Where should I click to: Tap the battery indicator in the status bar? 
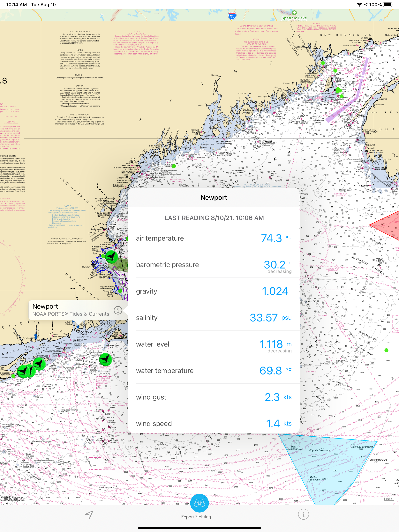tap(388, 4)
